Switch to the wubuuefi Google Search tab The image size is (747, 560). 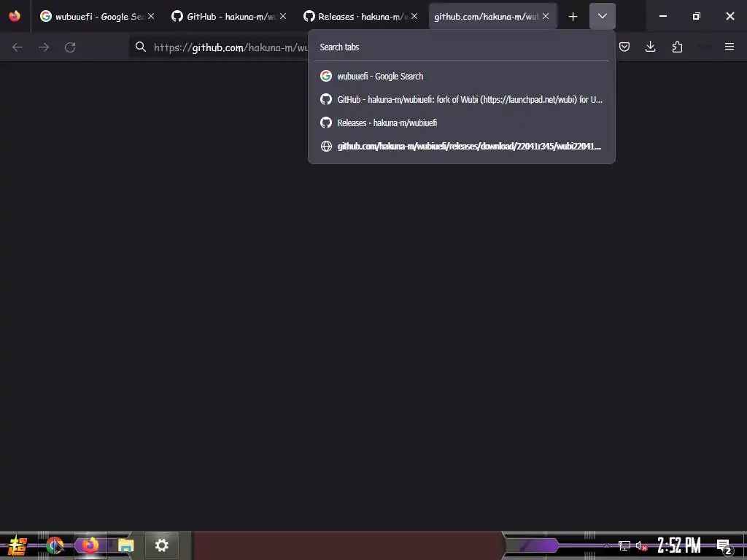(x=97, y=16)
